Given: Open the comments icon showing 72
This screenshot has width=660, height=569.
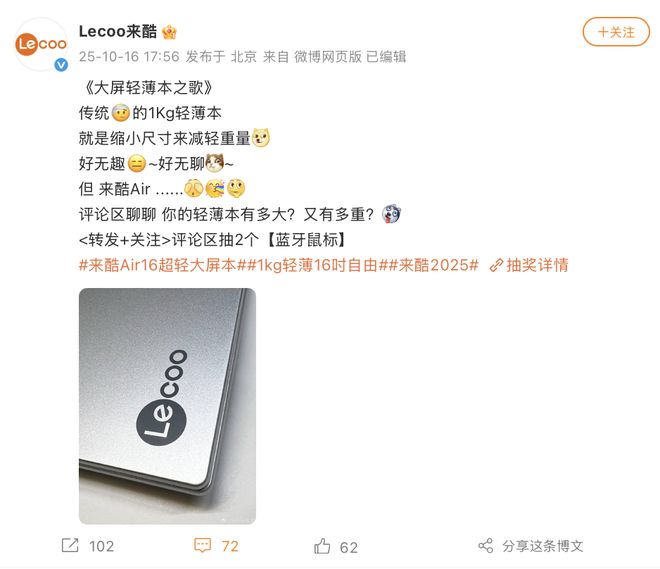Looking at the screenshot, I should [202, 545].
